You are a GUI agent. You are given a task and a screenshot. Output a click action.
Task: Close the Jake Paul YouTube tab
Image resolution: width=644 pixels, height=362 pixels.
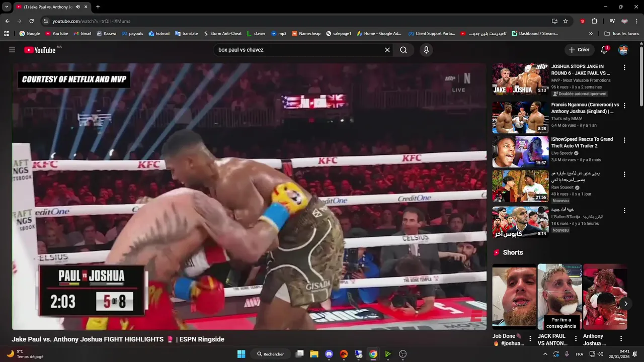(86, 7)
